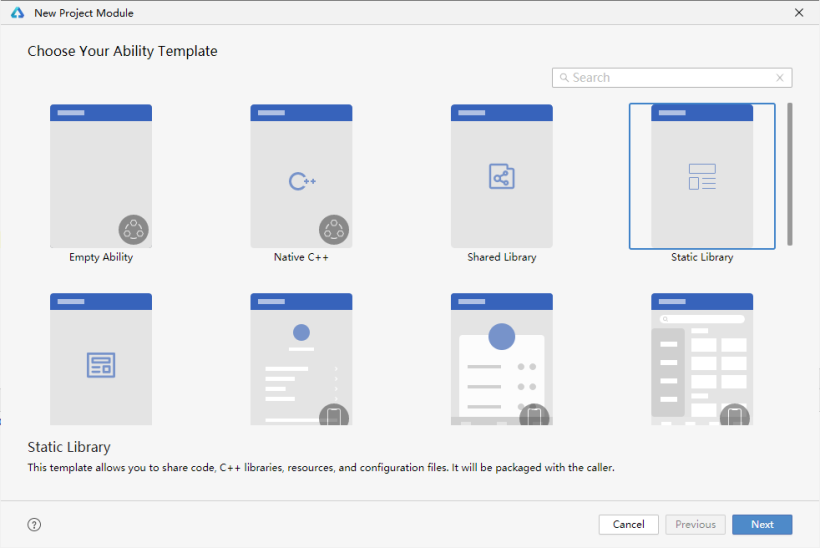Click the share icon in Shared Library card
Image resolution: width=820 pixels, height=548 pixels.
tap(502, 177)
